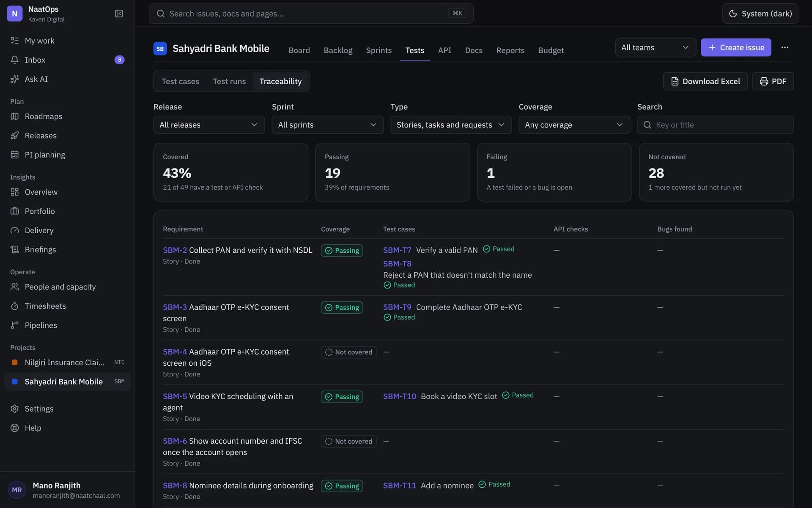Open Releases page

point(68,135)
